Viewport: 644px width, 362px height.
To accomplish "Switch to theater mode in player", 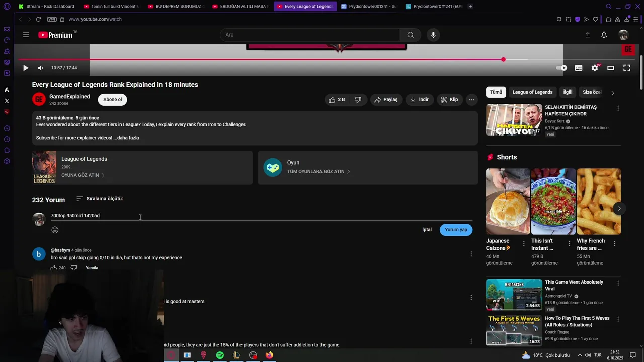I will [x=611, y=68].
